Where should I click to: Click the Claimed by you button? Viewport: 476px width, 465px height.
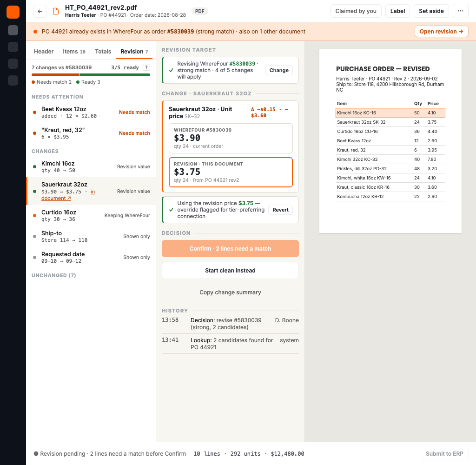356,11
